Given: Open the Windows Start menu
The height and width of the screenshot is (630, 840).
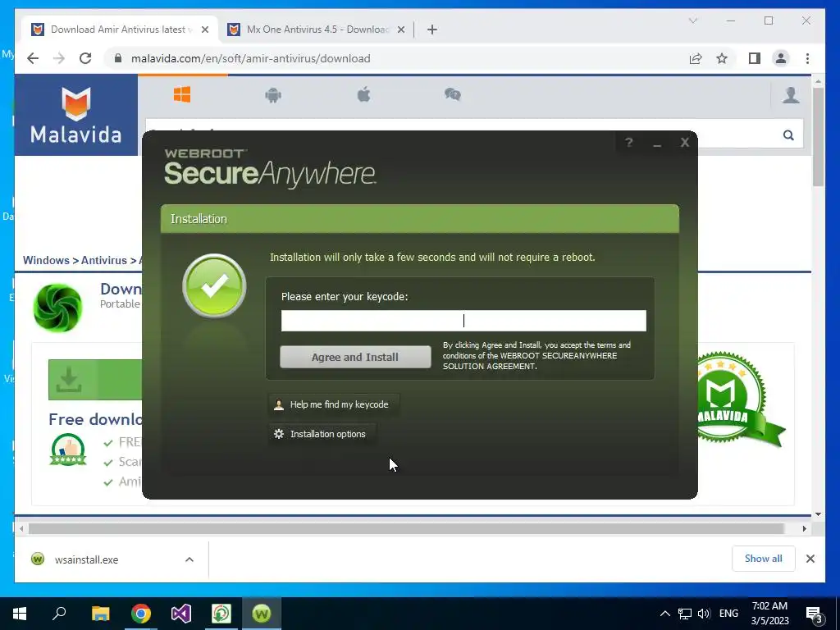Looking at the screenshot, I should pyautogui.click(x=20, y=614).
